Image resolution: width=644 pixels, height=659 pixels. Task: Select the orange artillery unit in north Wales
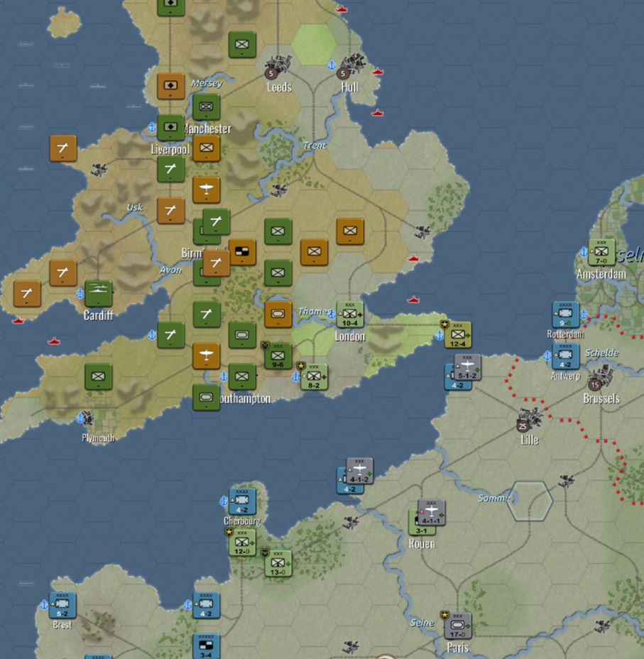pyautogui.click(x=63, y=148)
